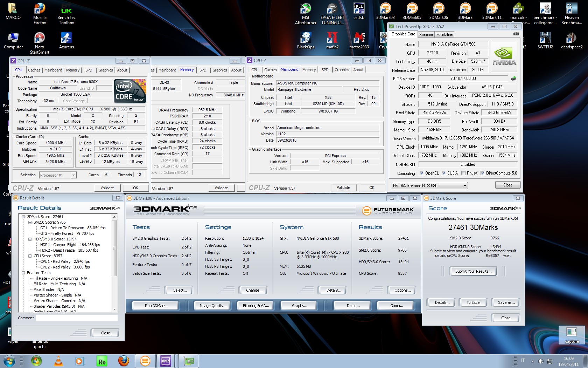Switch to the Sensors tab in GPU-Z
The image size is (588, 368).
(x=426, y=34)
